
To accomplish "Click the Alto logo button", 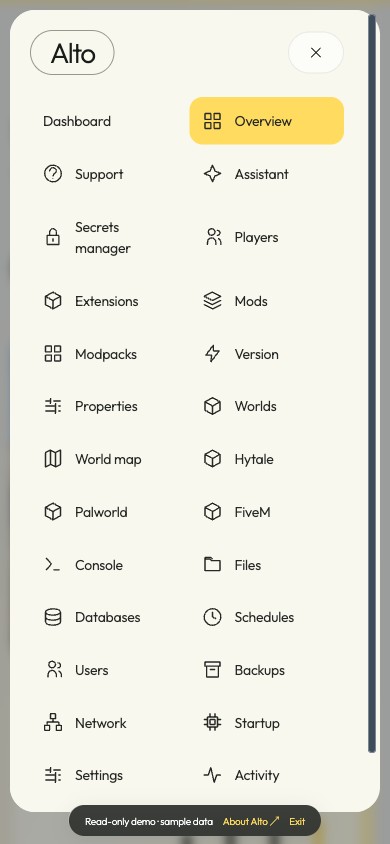I will point(72,53).
